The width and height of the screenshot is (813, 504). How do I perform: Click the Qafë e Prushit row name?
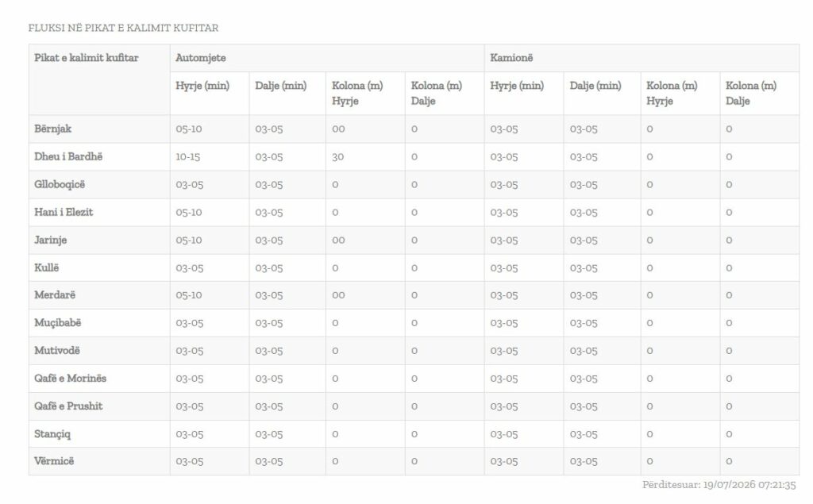click(68, 406)
